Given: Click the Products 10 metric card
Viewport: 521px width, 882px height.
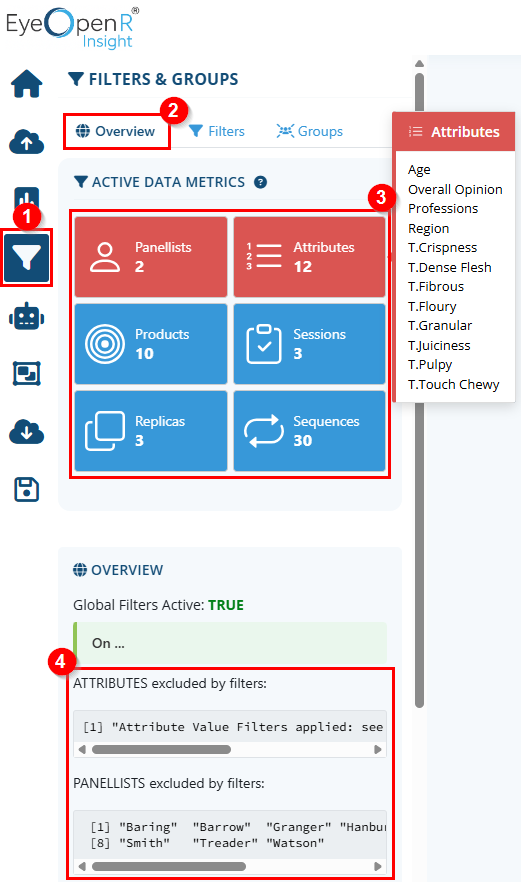Looking at the screenshot, I should click(151, 344).
